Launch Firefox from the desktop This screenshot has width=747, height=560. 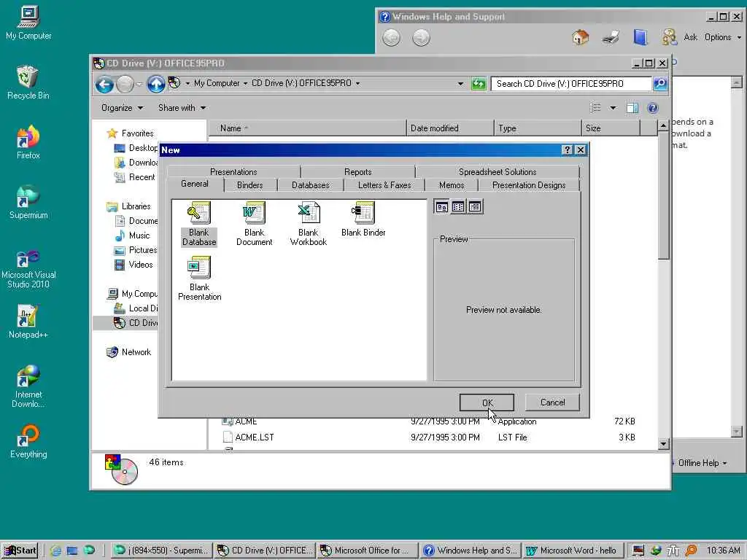[x=28, y=142]
